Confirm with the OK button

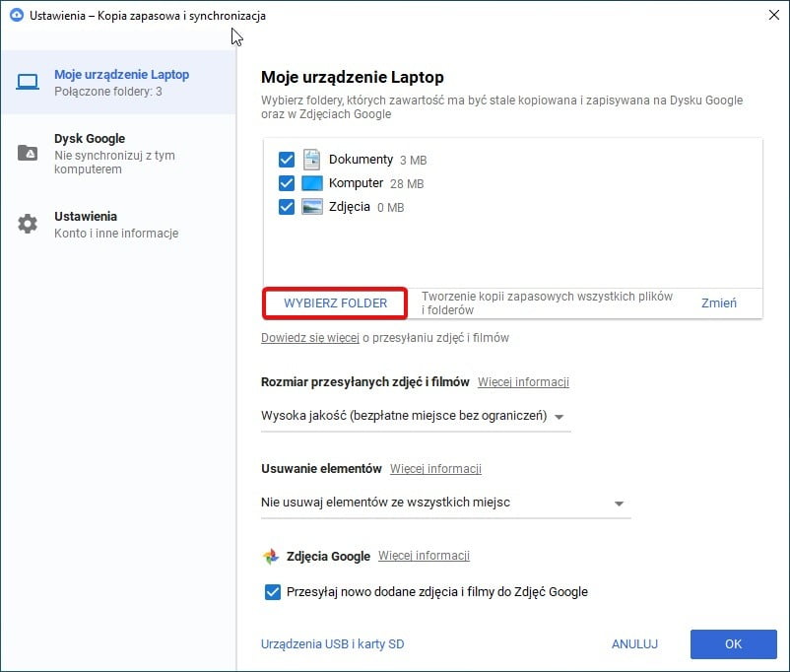coord(733,644)
